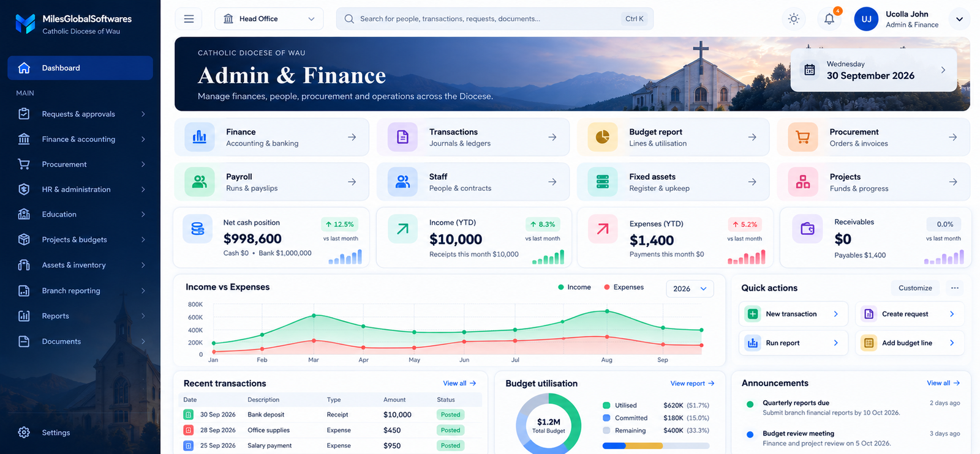The height and width of the screenshot is (454, 980).
Task: Click New transaction quick action
Action: coord(794,314)
